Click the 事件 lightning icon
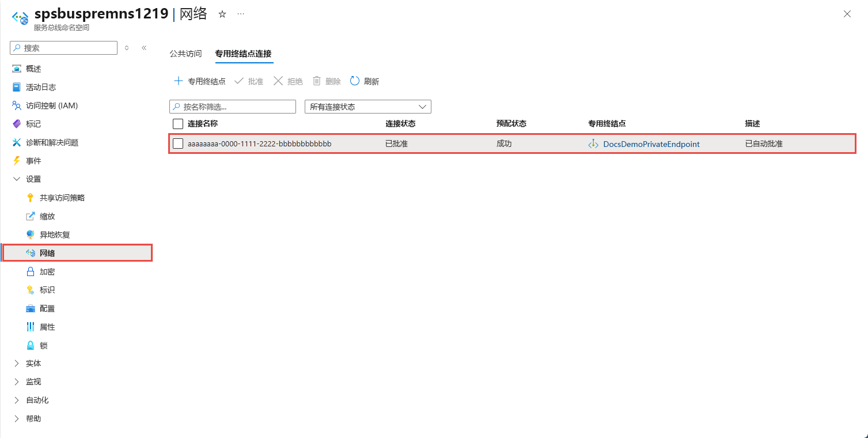 tap(16, 161)
